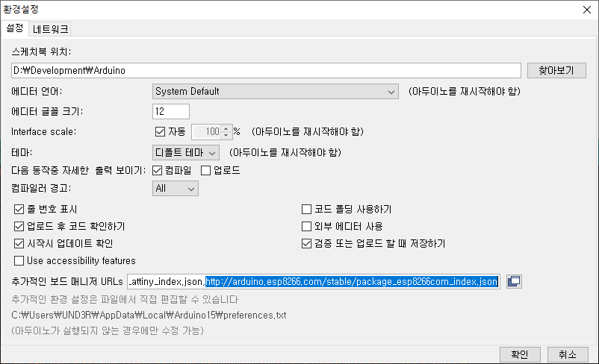Image resolution: width=599 pixels, height=364 pixels.
Task: Cancel with the 취소 button
Action: 568,354
